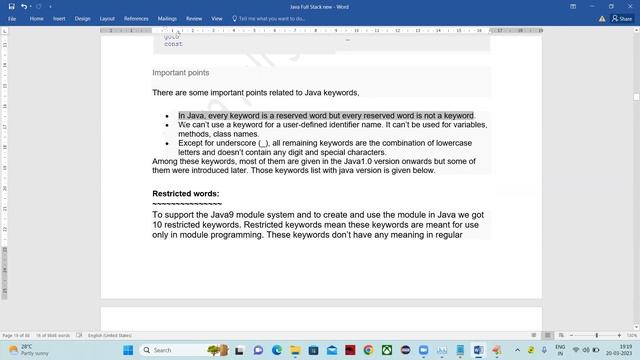Click the scroll up arrow of vertical scrollbar
The height and width of the screenshot is (360, 640).
point(636,30)
